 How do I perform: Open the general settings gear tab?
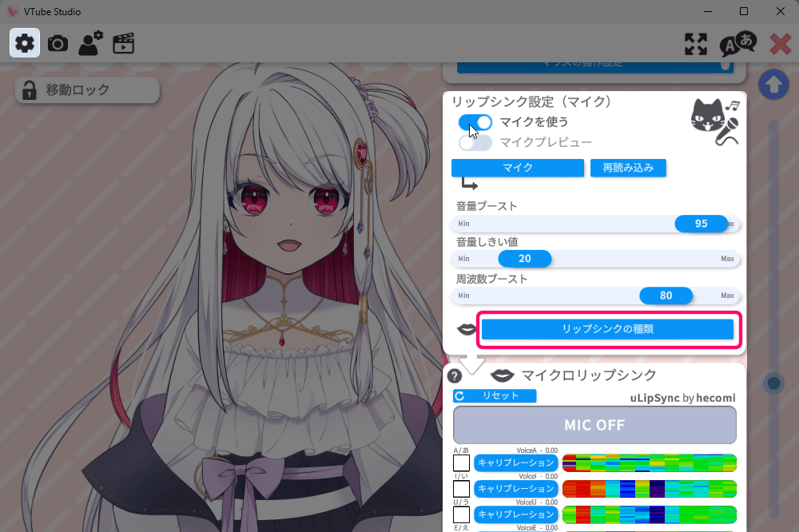[25, 43]
